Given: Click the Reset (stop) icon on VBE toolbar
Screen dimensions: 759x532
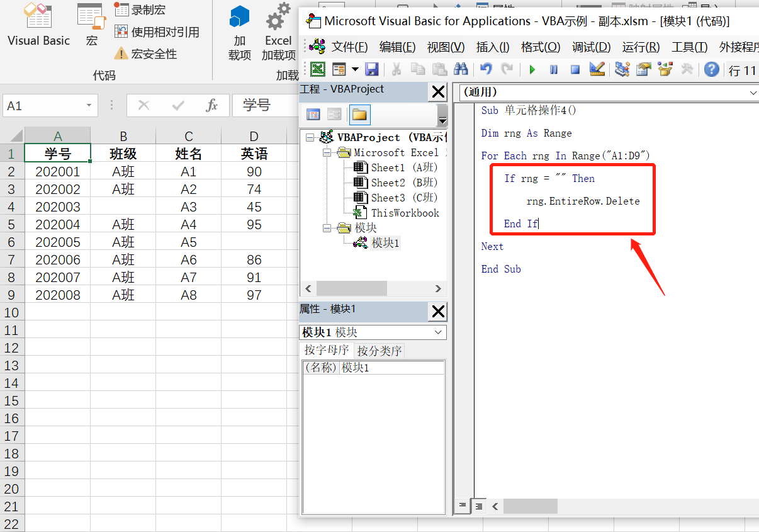Looking at the screenshot, I should click(576, 70).
